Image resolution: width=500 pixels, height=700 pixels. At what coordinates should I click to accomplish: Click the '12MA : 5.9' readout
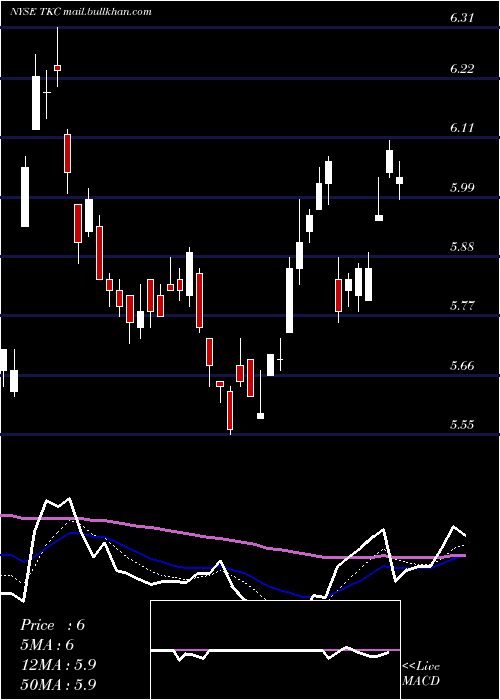coord(58,664)
